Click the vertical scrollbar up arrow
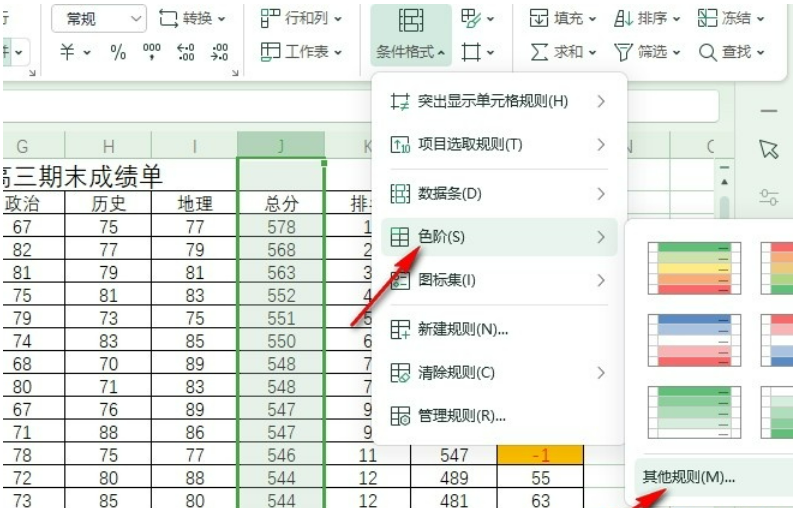The height and width of the screenshot is (508, 795). click(725, 182)
